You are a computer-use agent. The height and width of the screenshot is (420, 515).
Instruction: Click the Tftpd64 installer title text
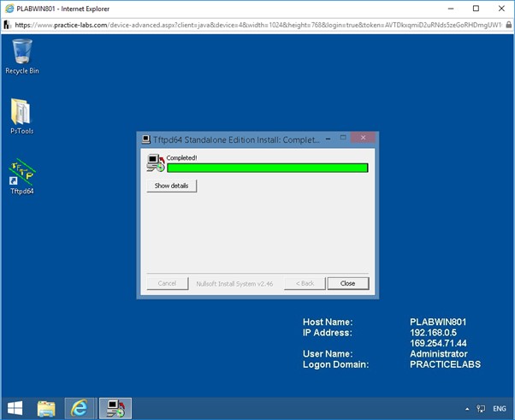pos(236,140)
